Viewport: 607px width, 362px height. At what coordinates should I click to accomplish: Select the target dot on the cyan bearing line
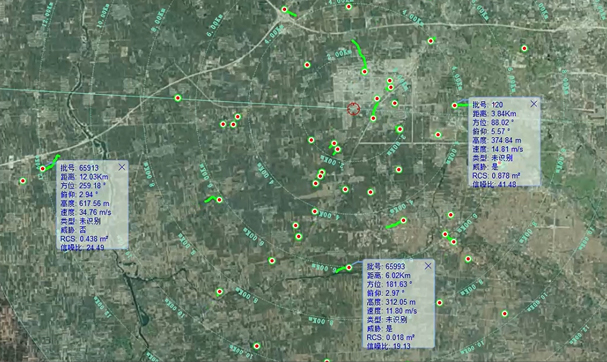(178, 98)
